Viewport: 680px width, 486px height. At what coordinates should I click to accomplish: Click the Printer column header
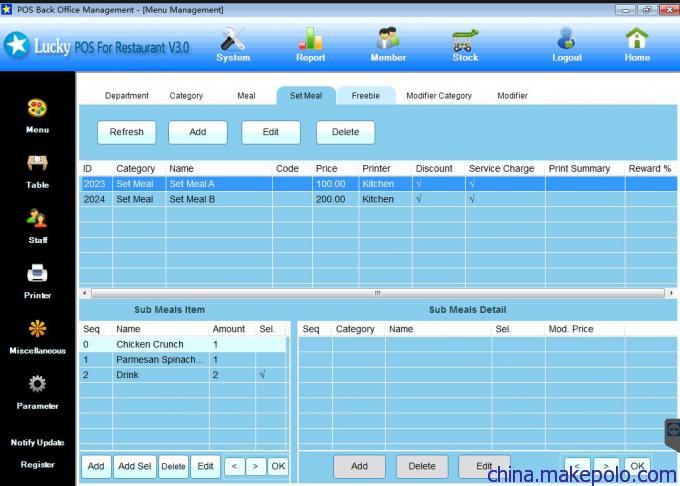tap(376, 169)
